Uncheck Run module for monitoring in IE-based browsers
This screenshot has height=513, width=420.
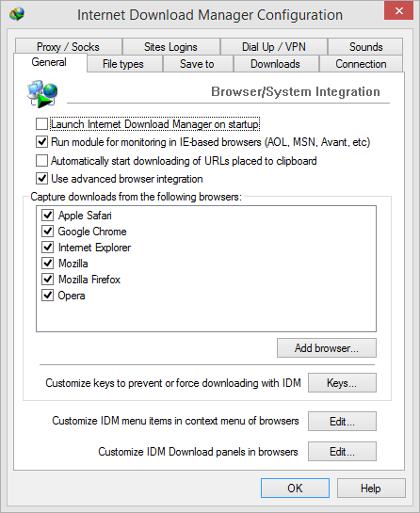41,142
